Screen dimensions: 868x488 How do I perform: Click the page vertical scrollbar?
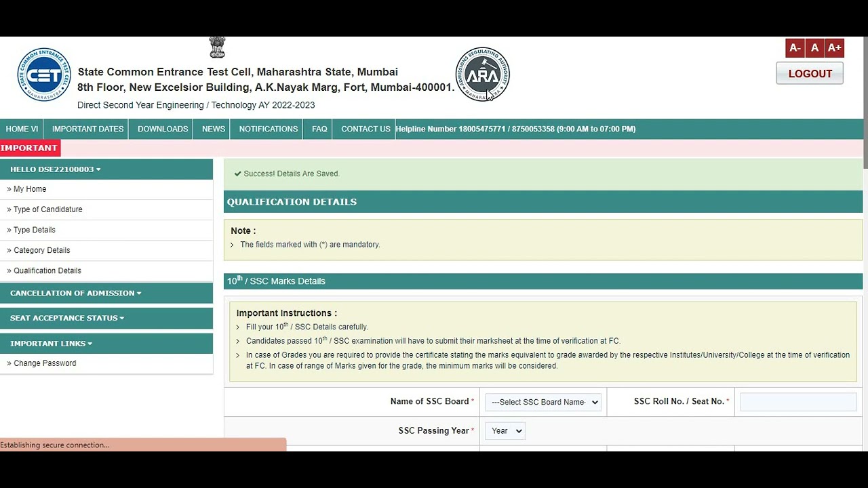click(865, 102)
